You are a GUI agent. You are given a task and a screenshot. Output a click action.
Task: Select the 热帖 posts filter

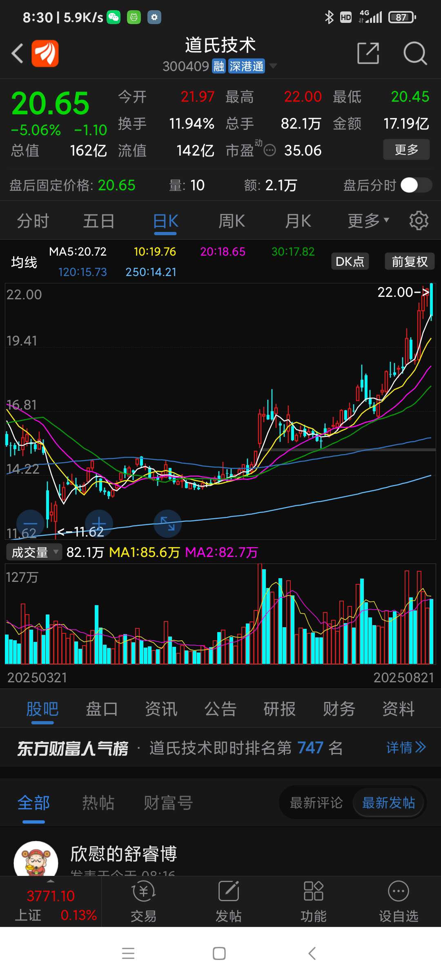tap(98, 803)
